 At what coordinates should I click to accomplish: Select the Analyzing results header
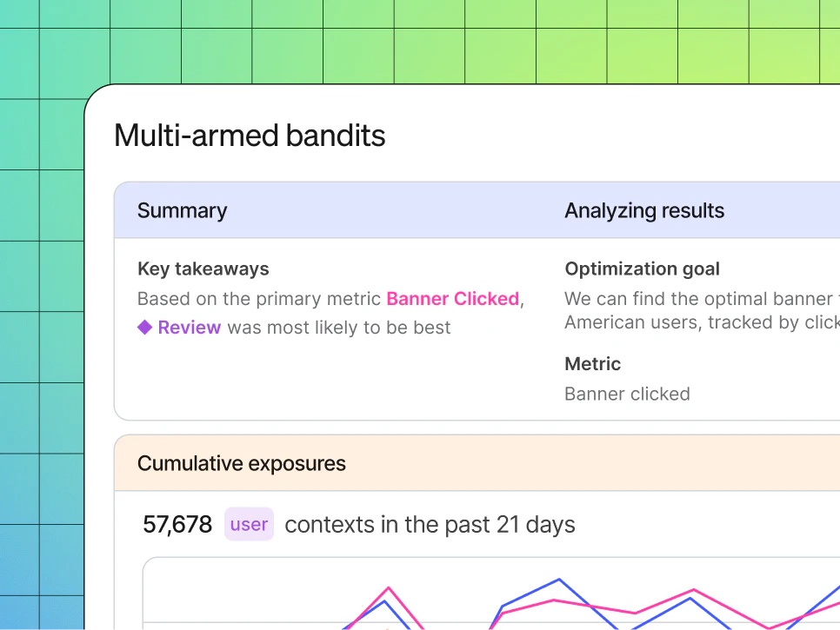(644, 210)
